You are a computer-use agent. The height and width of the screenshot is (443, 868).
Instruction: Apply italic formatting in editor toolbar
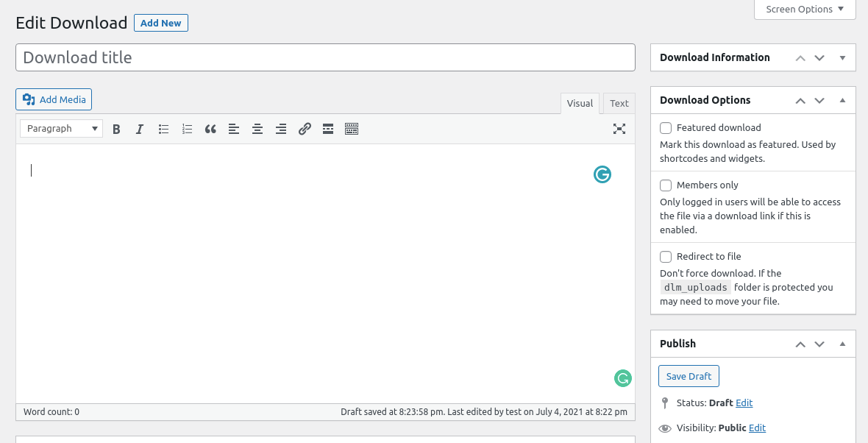pos(140,129)
